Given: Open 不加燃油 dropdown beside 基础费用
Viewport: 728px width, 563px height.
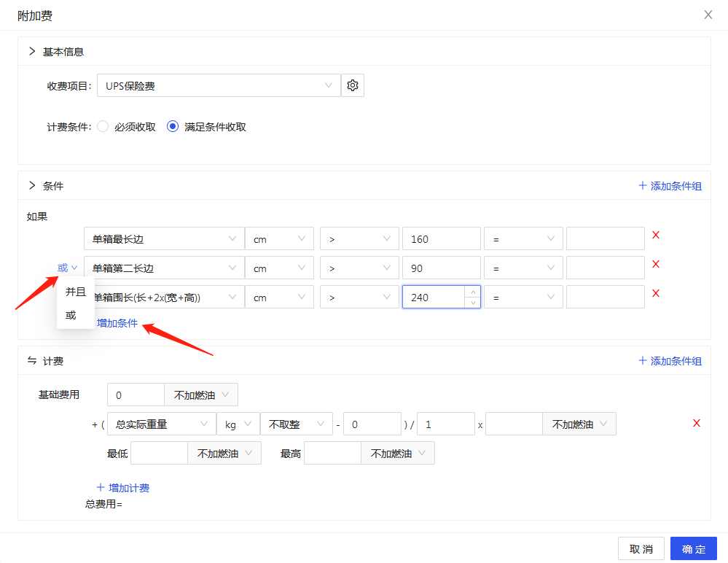Looking at the screenshot, I should (x=201, y=395).
